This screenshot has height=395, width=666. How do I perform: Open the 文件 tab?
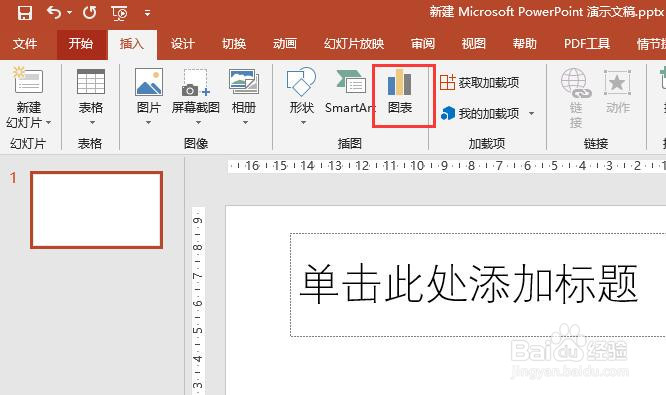pyautogui.click(x=25, y=44)
